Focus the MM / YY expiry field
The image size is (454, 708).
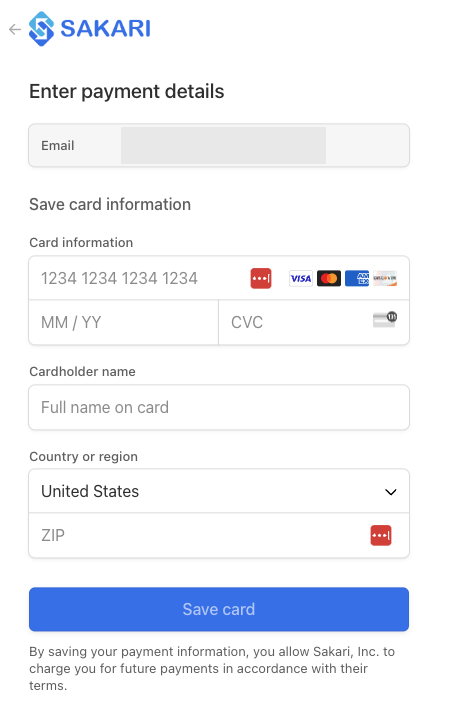124,322
